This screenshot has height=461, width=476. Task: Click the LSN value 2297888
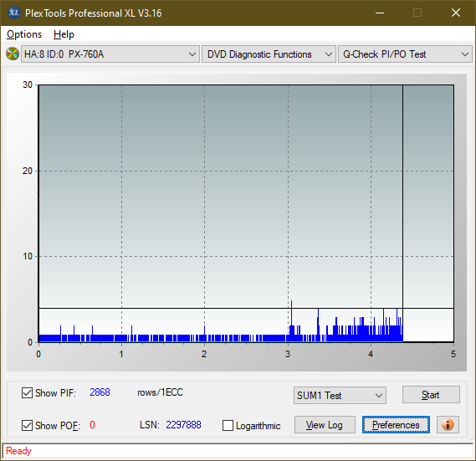coord(183,425)
